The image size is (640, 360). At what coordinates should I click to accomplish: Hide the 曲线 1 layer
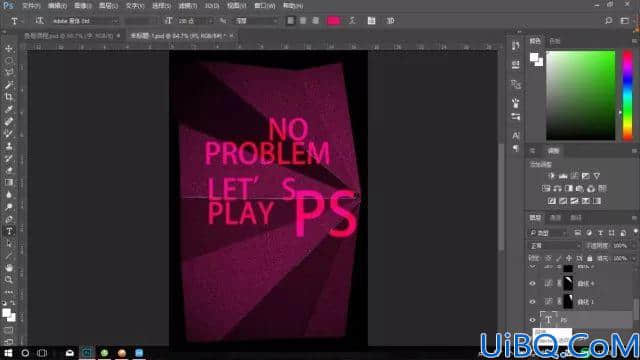532,302
